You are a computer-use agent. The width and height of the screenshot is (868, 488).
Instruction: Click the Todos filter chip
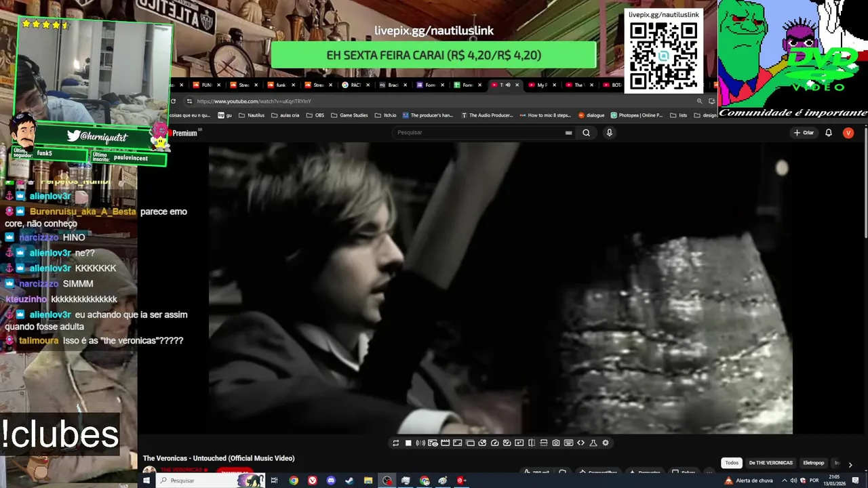pyautogui.click(x=732, y=463)
